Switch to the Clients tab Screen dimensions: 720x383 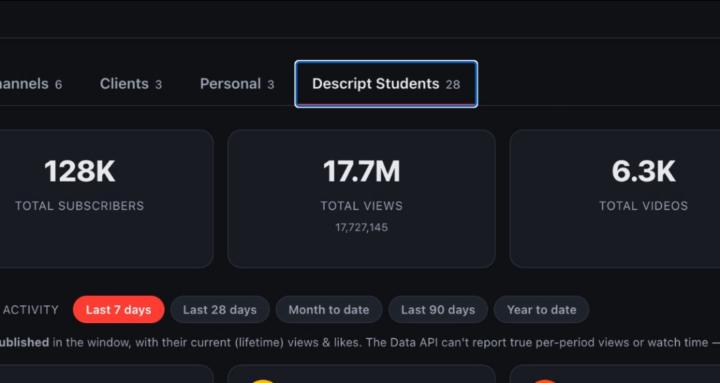(131, 84)
